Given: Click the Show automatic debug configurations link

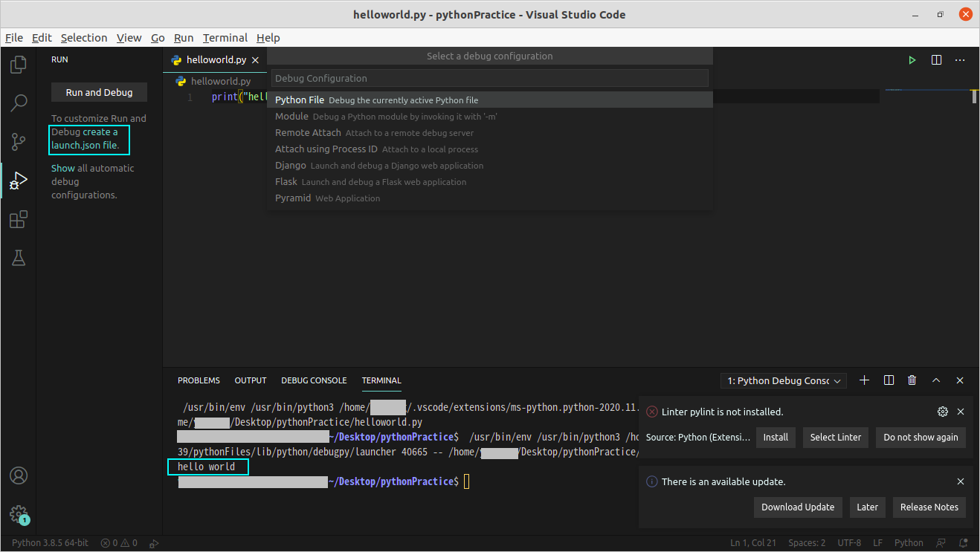Looking at the screenshot, I should pos(62,168).
